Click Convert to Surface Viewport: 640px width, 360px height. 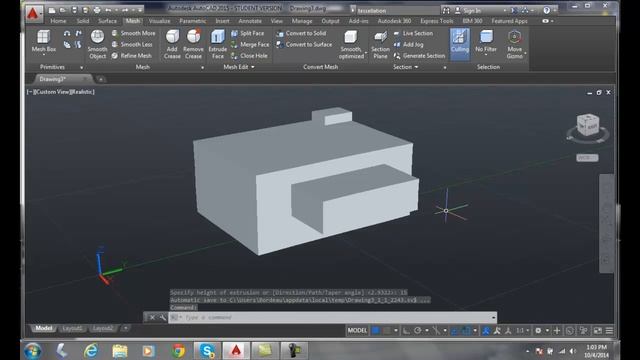pyautogui.click(x=304, y=44)
